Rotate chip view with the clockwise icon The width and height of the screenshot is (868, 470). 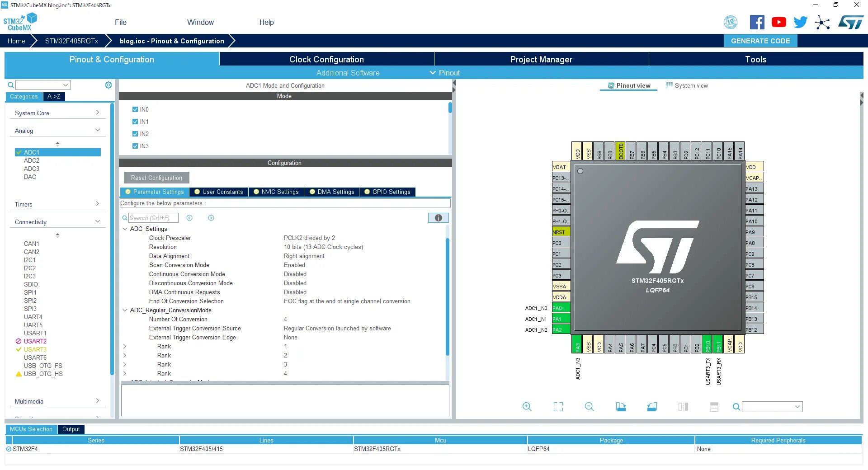tap(621, 407)
